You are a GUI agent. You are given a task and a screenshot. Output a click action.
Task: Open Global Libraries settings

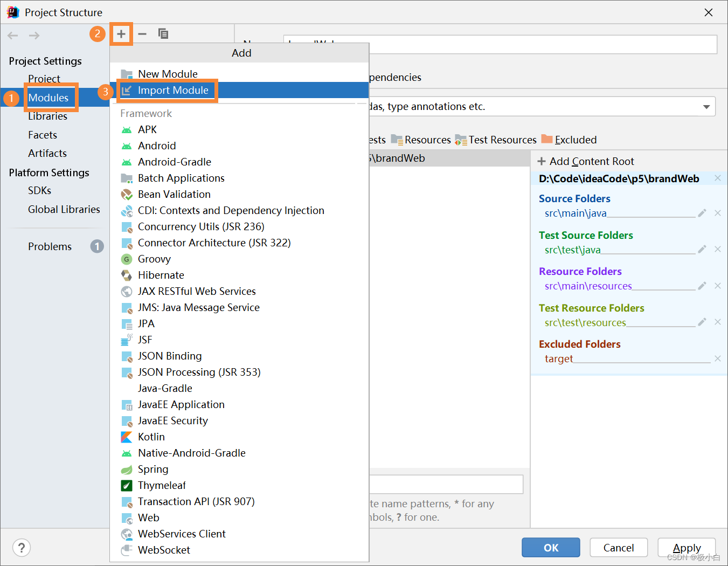point(64,209)
